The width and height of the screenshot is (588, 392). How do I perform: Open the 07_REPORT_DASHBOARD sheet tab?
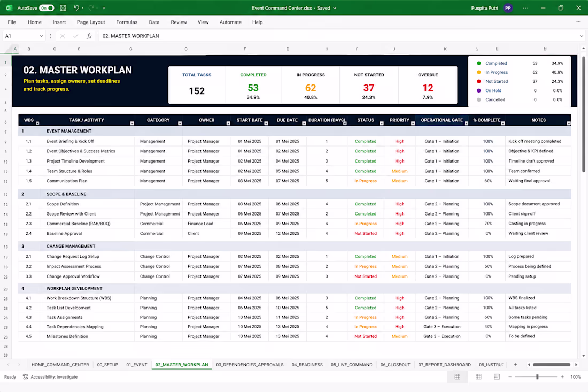[x=444, y=365]
